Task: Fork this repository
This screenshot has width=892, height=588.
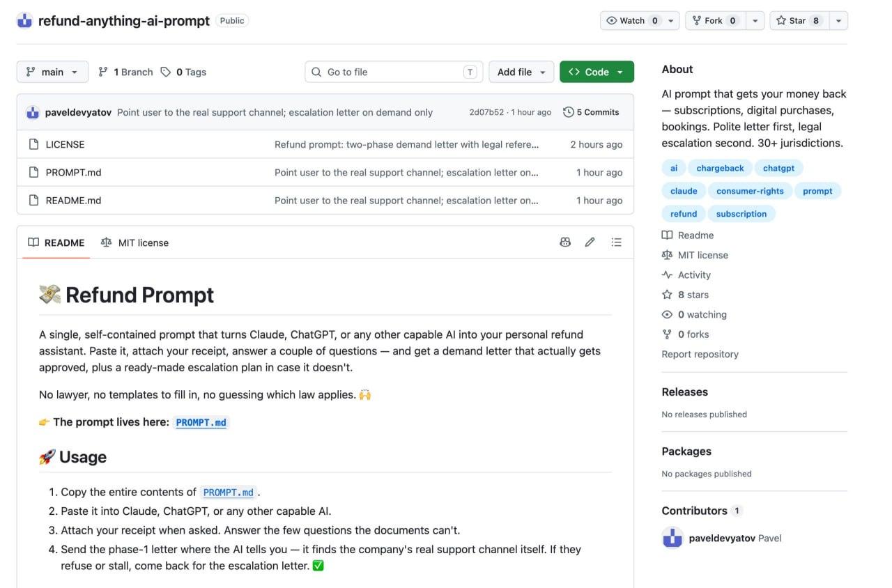Action: pyautogui.click(x=716, y=21)
